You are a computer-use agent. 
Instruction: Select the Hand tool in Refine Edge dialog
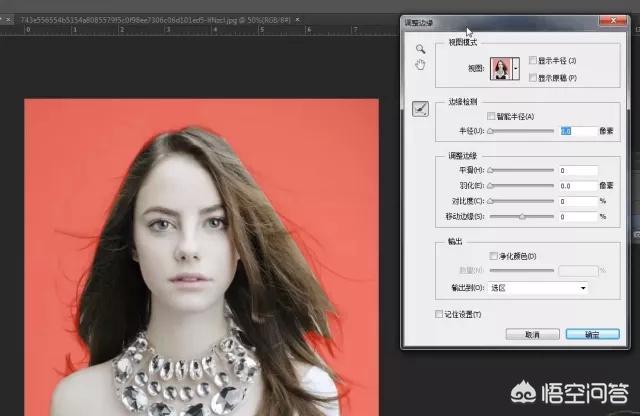click(x=420, y=65)
